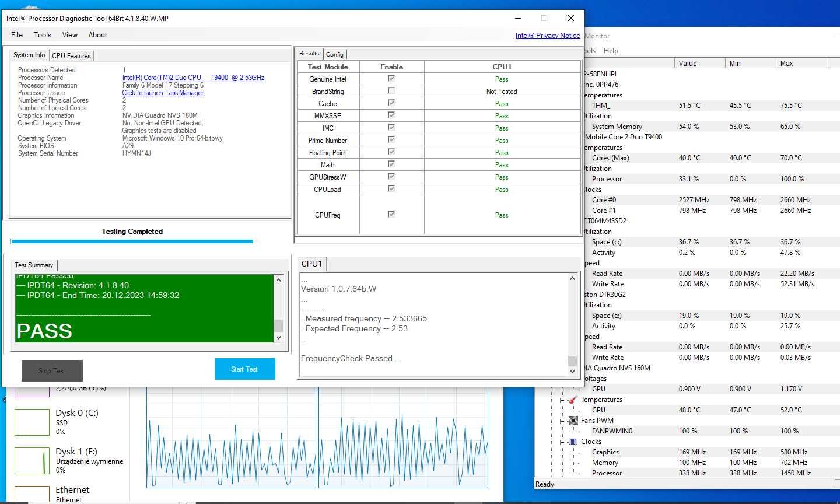Click the Value column header in HWMonitor
Image resolution: width=840 pixels, height=504 pixels.
click(x=700, y=63)
